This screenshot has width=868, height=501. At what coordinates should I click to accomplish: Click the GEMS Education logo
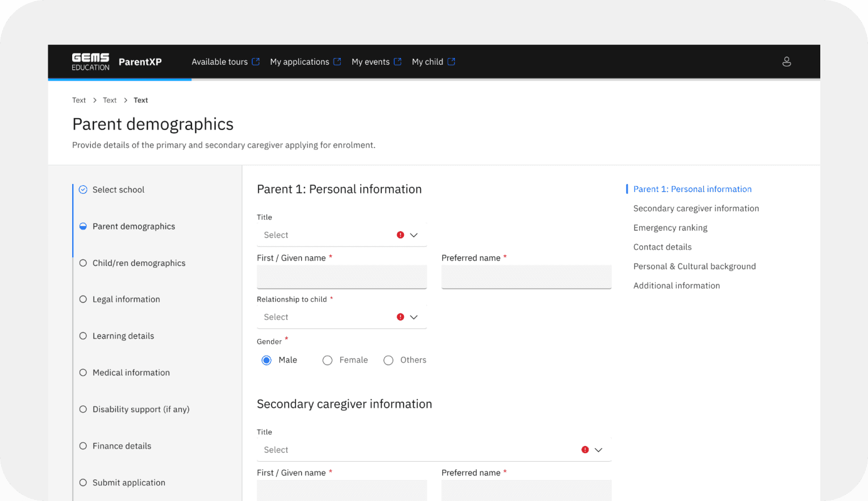[x=90, y=61]
